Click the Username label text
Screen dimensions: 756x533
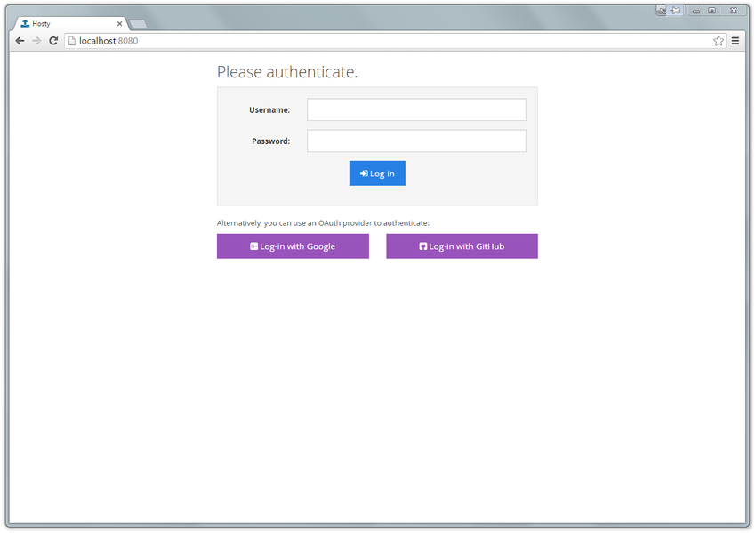(269, 110)
